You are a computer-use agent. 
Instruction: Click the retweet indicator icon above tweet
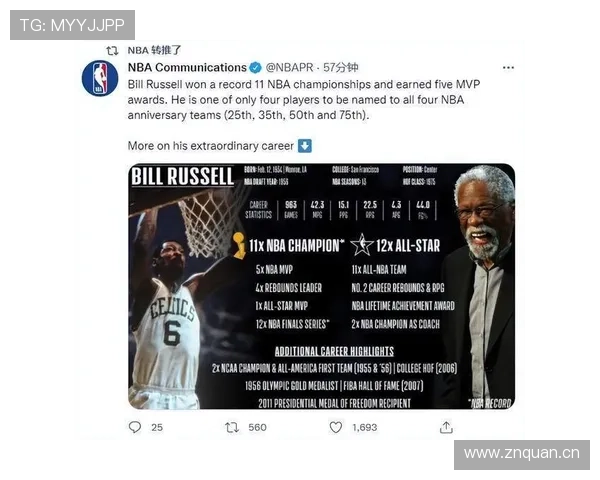112,51
